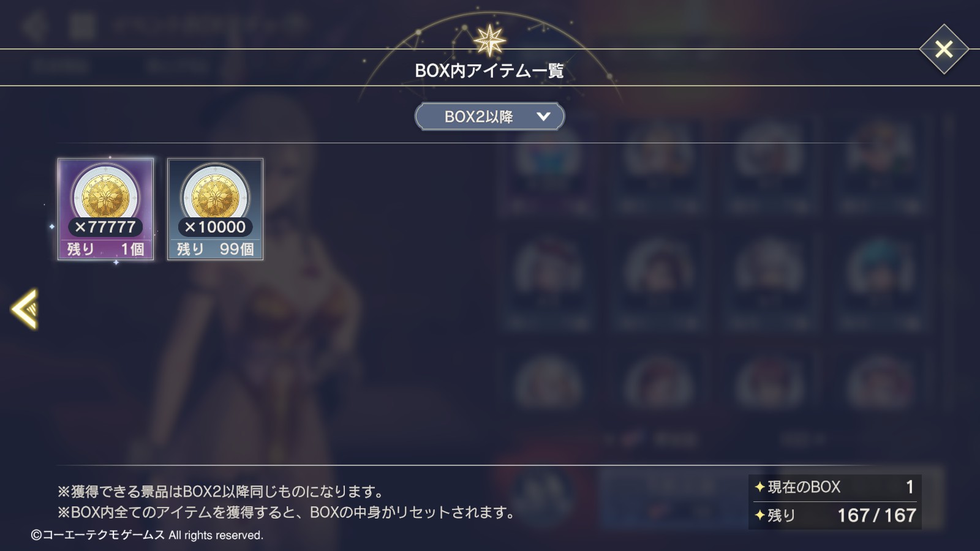Tap the ×10000 quantity badge
This screenshot has width=980, height=551.
point(216,227)
